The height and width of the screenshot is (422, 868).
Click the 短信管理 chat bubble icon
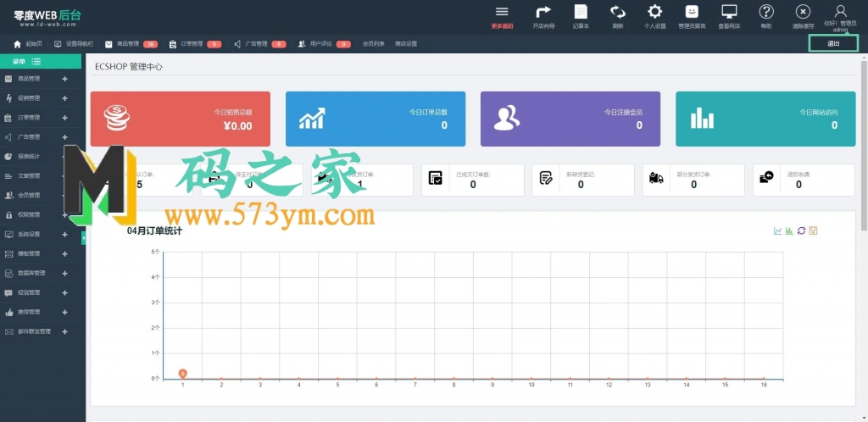8,292
